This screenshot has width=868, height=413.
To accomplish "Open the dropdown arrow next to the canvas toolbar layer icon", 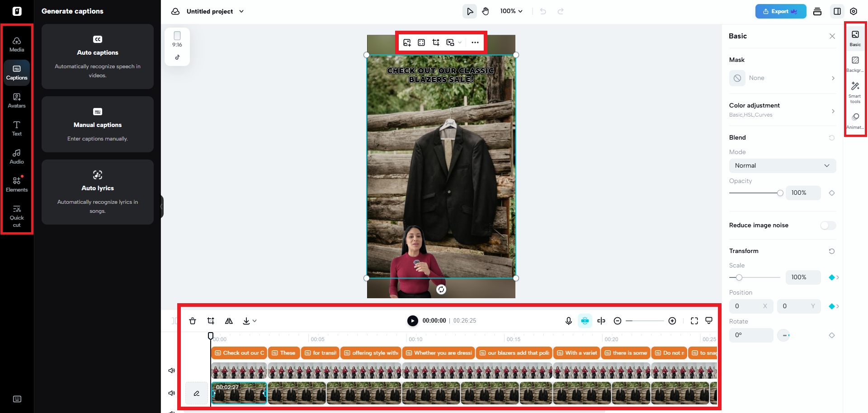I will [x=460, y=42].
